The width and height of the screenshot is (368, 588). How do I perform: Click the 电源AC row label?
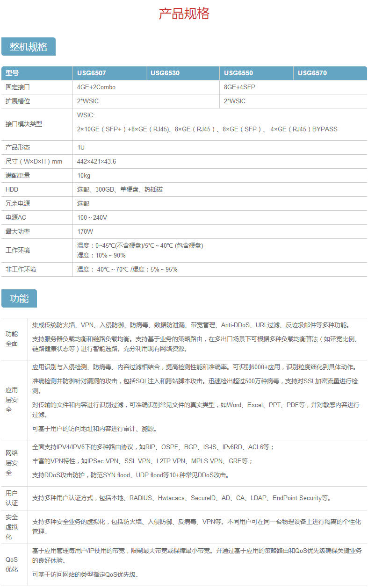[16, 217]
